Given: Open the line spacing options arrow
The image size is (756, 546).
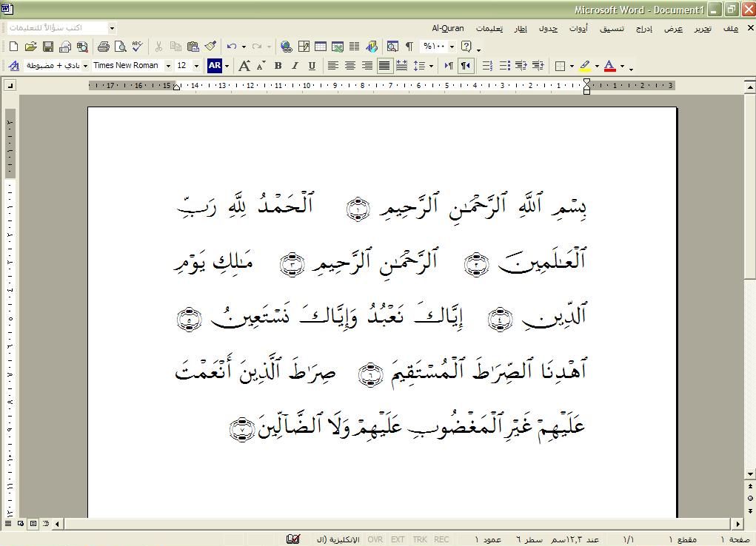Looking at the screenshot, I should (x=431, y=66).
